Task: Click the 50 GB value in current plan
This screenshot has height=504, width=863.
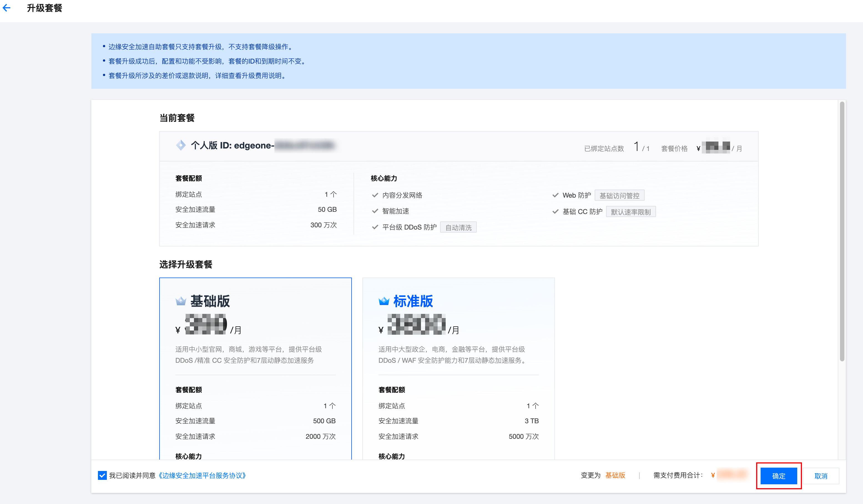Action: [327, 209]
